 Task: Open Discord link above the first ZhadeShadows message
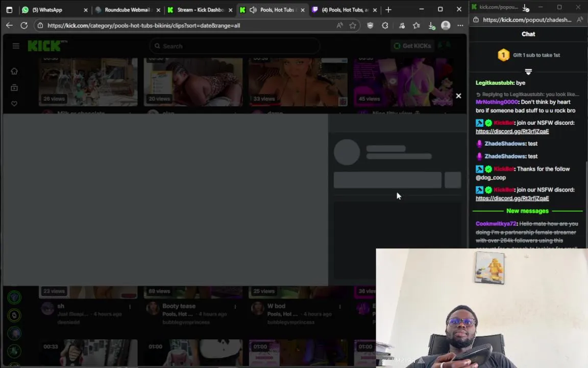512,131
